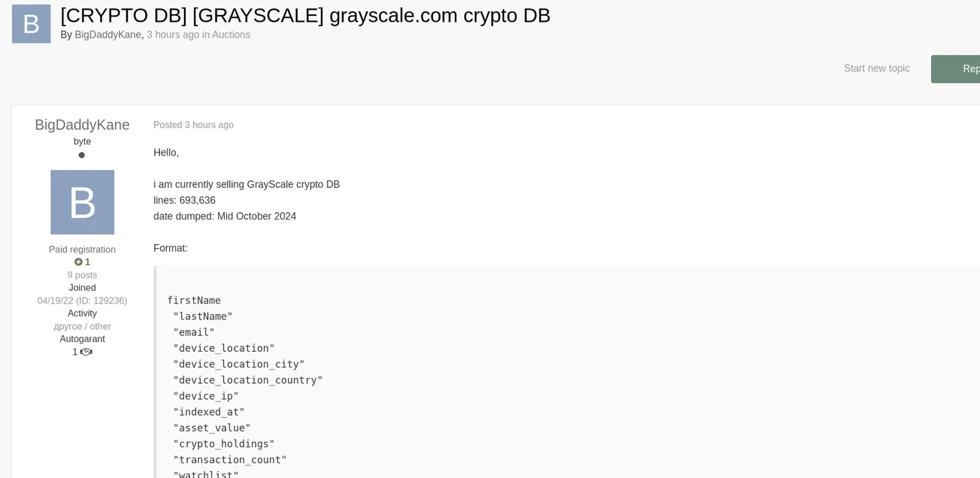
Task: Open BigDaddyKane's profile from the topic byline
Action: pos(107,35)
